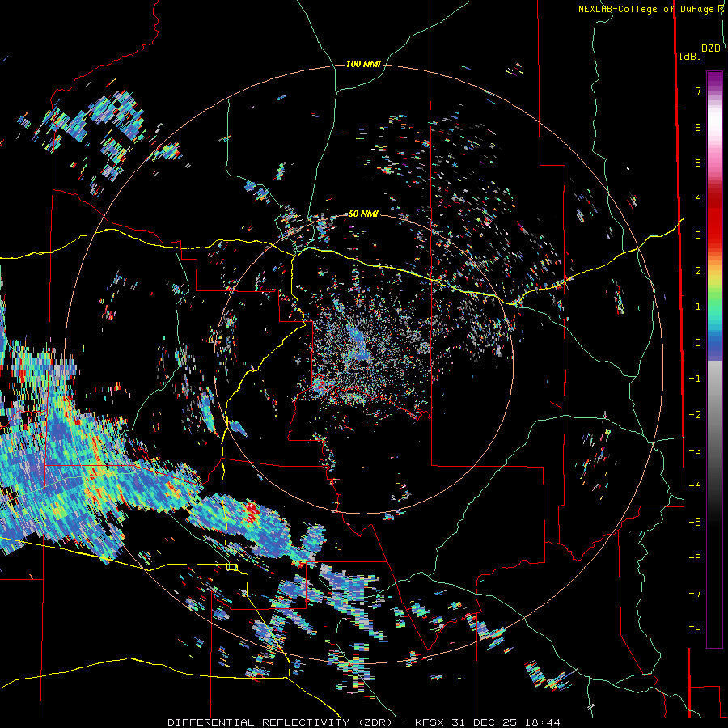The height and width of the screenshot is (728, 728).
Task: Click the 0 value on the color scale
Action: (x=698, y=343)
